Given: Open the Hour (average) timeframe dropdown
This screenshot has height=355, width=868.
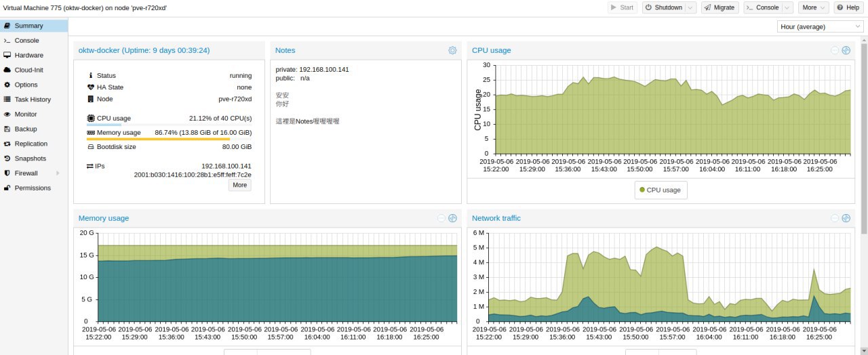Looking at the screenshot, I should click(x=820, y=26).
